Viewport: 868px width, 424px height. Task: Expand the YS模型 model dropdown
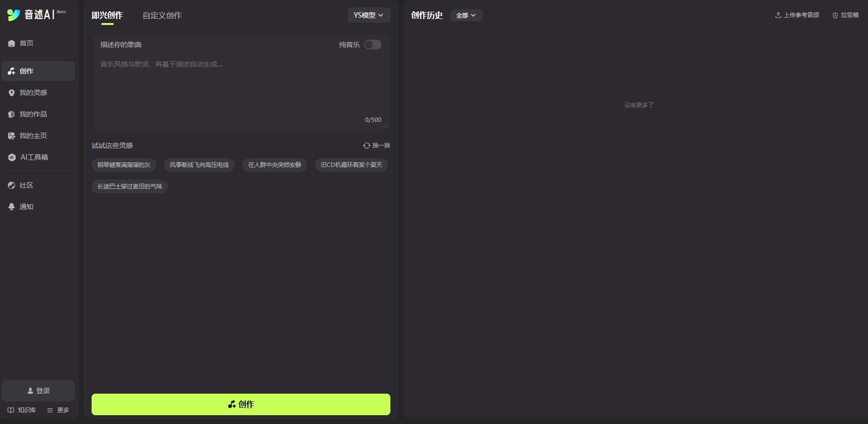pyautogui.click(x=369, y=15)
